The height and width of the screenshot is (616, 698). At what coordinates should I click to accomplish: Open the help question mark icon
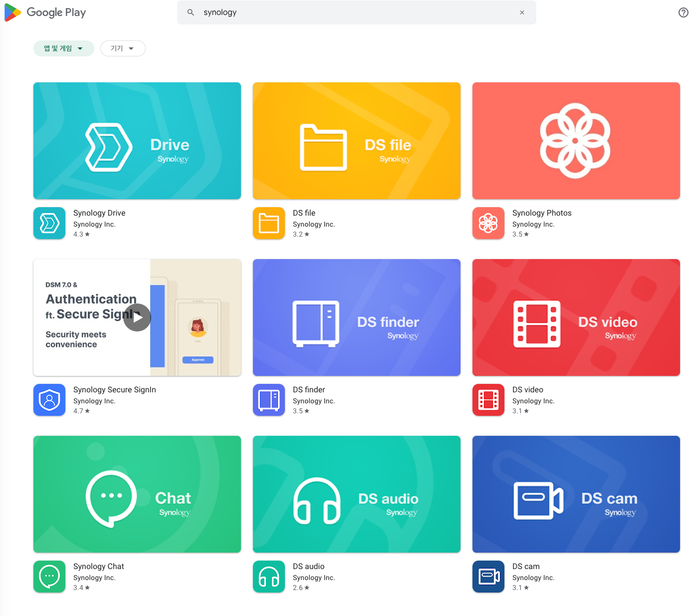683,12
